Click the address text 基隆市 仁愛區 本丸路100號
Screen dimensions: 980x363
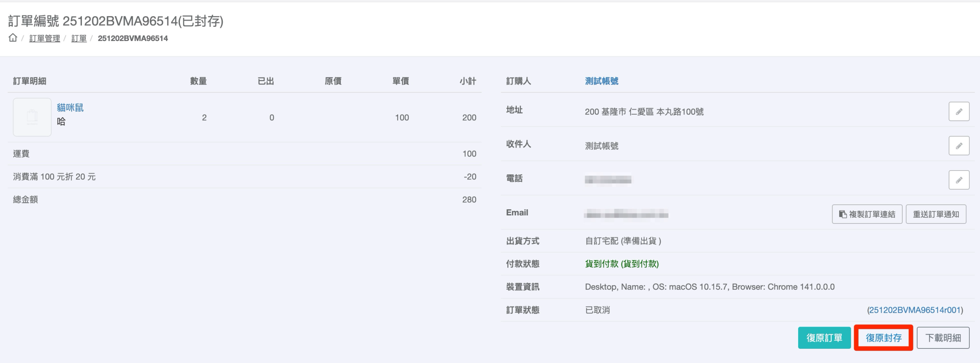pos(644,112)
